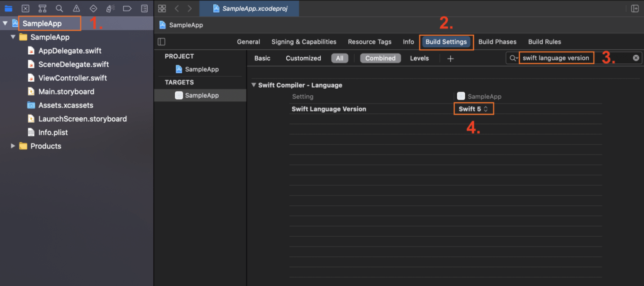
Task: Open the Swift 5 version popup
Action: click(474, 109)
